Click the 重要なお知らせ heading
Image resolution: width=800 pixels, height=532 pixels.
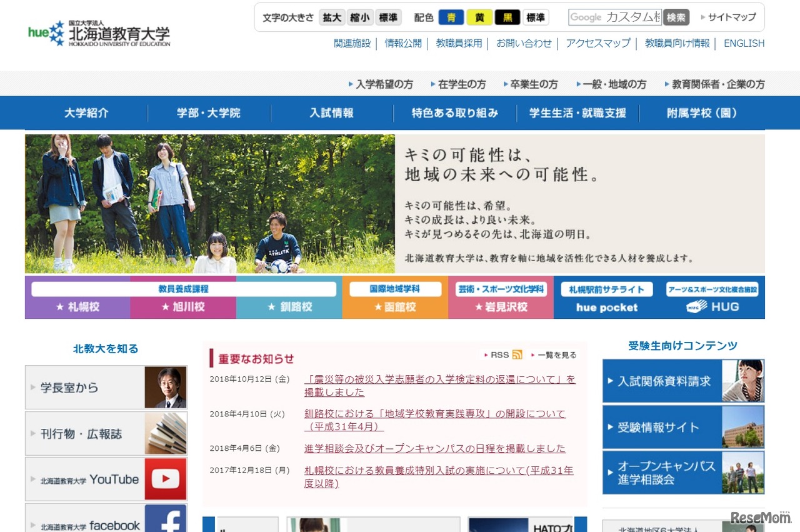pyautogui.click(x=256, y=359)
